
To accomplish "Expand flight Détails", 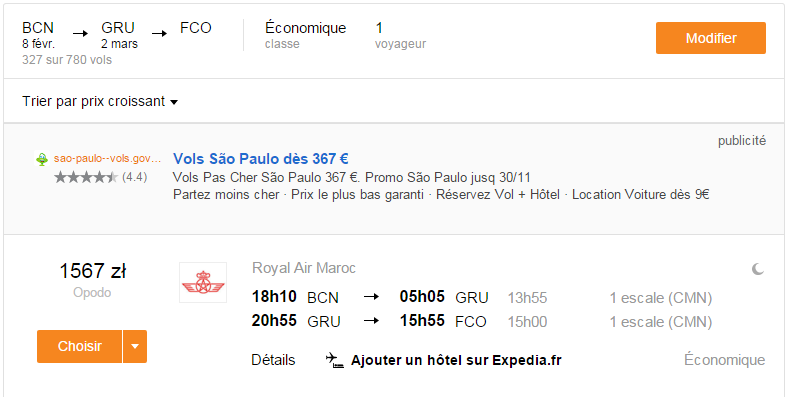I will [x=273, y=361].
